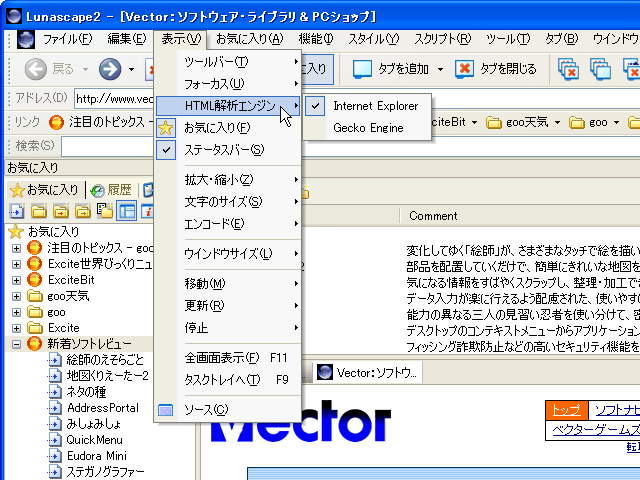
Task: Click the トップ orange link on Vector page
Action: tap(566, 410)
